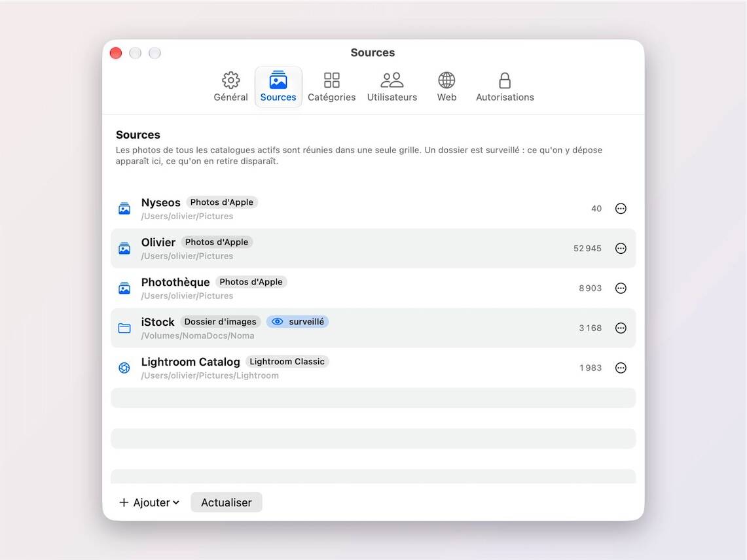Click the /Users/olivier/Pictures/Lightroom path
This screenshot has width=747, height=560.
(x=210, y=376)
